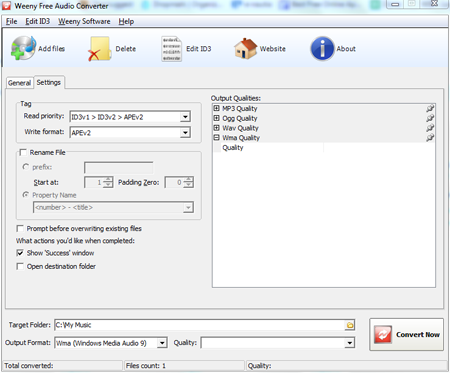Image resolution: width=450 pixels, height=373 pixels.
Task: Click the 'Quality:' status bar entry
Action: (259, 366)
